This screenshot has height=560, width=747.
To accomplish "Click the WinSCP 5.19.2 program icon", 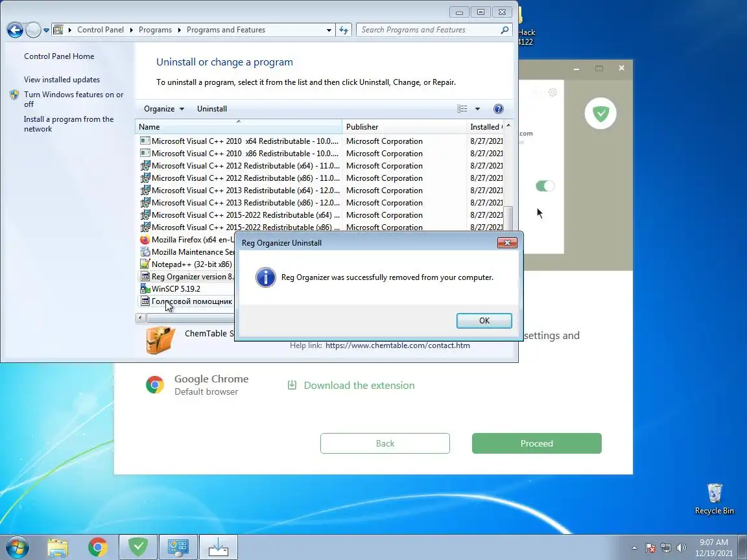I will tap(145, 289).
